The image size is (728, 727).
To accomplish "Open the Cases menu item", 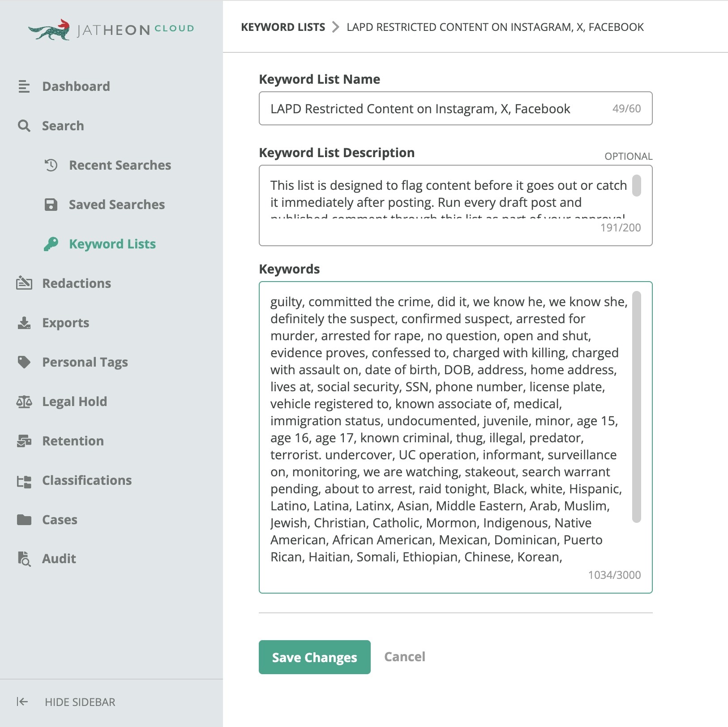I will tap(60, 520).
